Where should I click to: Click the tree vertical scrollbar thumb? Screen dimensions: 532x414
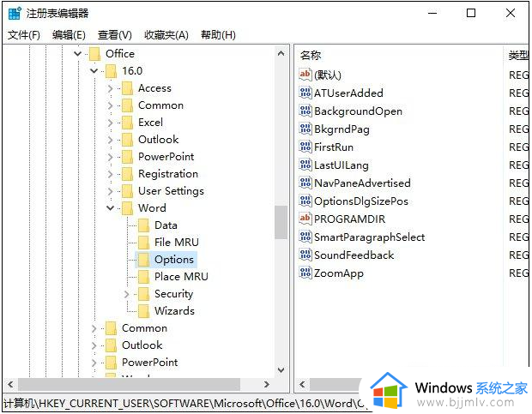pos(281,222)
